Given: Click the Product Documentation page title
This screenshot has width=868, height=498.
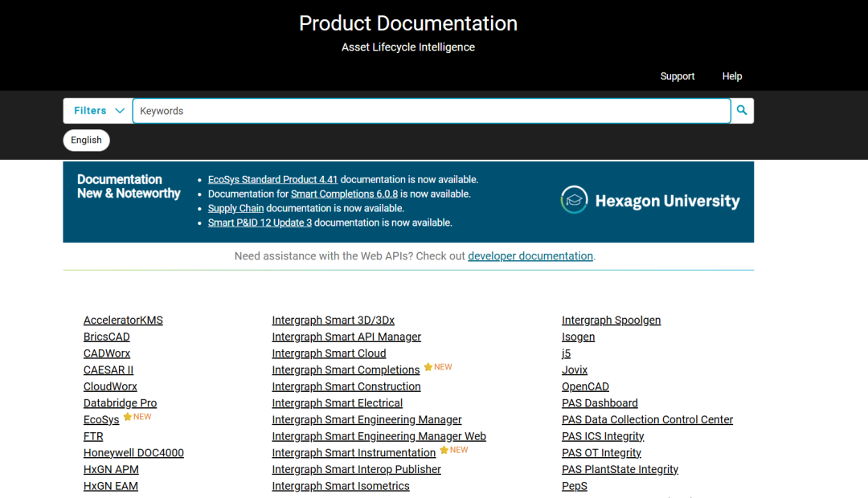Looking at the screenshot, I should point(408,23).
